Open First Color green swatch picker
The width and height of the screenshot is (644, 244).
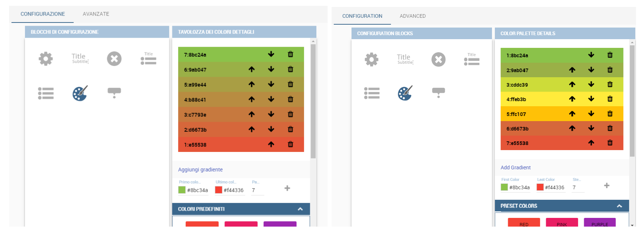tap(504, 187)
